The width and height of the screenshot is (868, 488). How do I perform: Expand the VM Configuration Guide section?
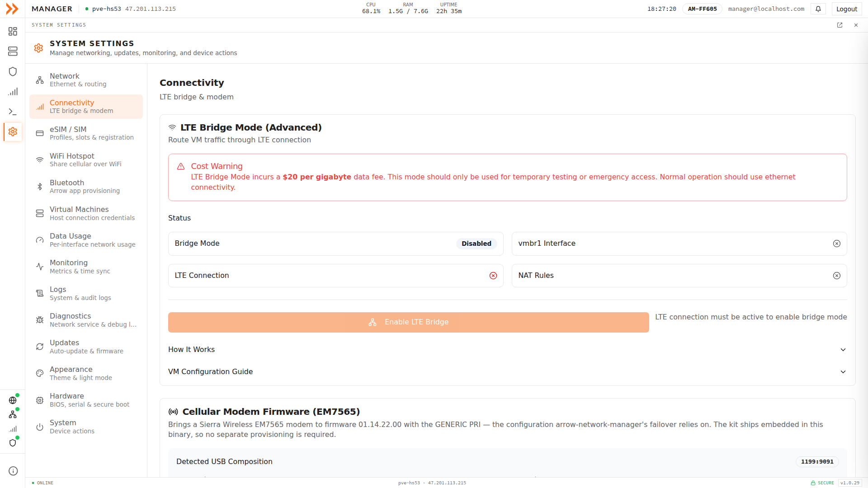507,372
